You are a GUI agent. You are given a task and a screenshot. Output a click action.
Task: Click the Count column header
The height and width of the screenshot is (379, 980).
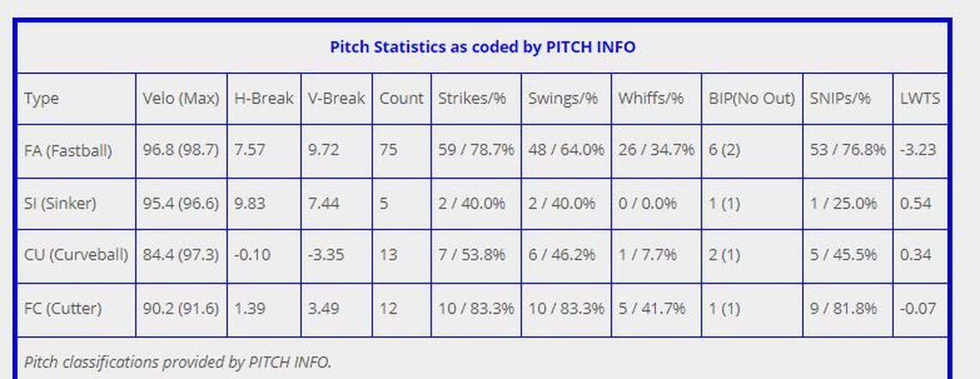pyautogui.click(x=401, y=98)
